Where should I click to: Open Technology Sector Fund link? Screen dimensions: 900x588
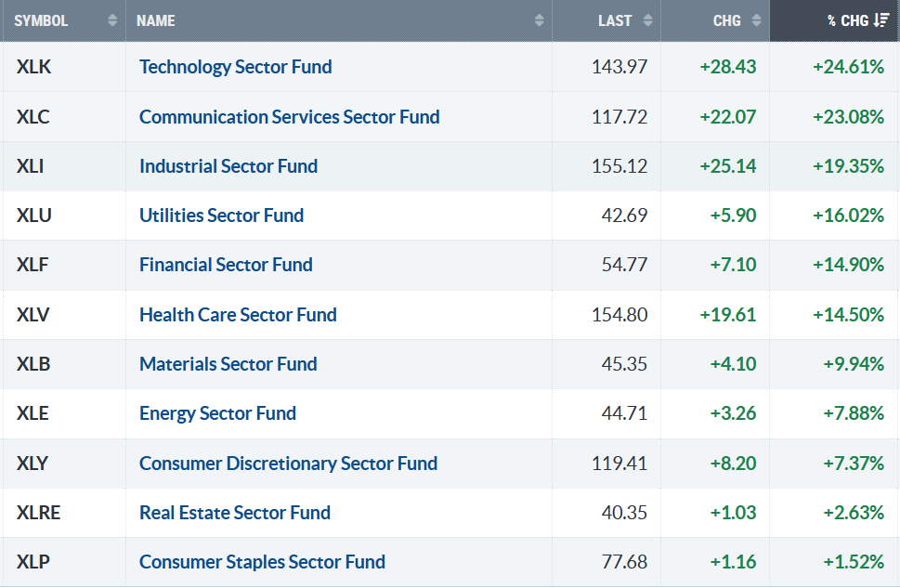(x=235, y=67)
